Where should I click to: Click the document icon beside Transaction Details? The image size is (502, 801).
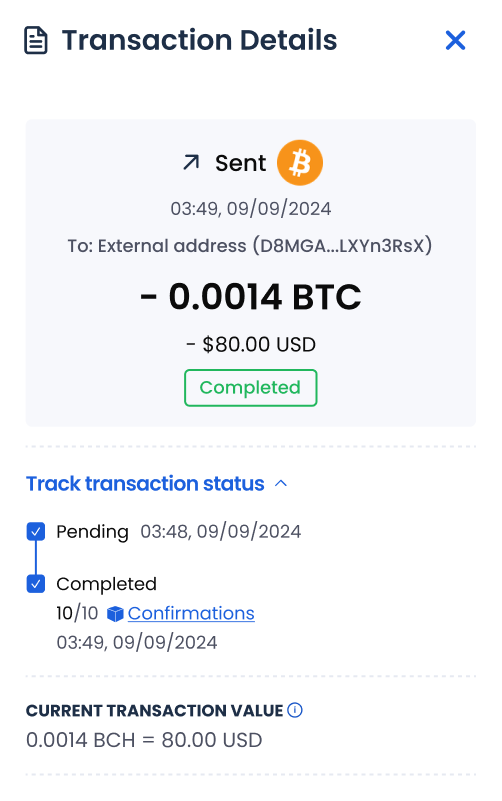click(36, 41)
